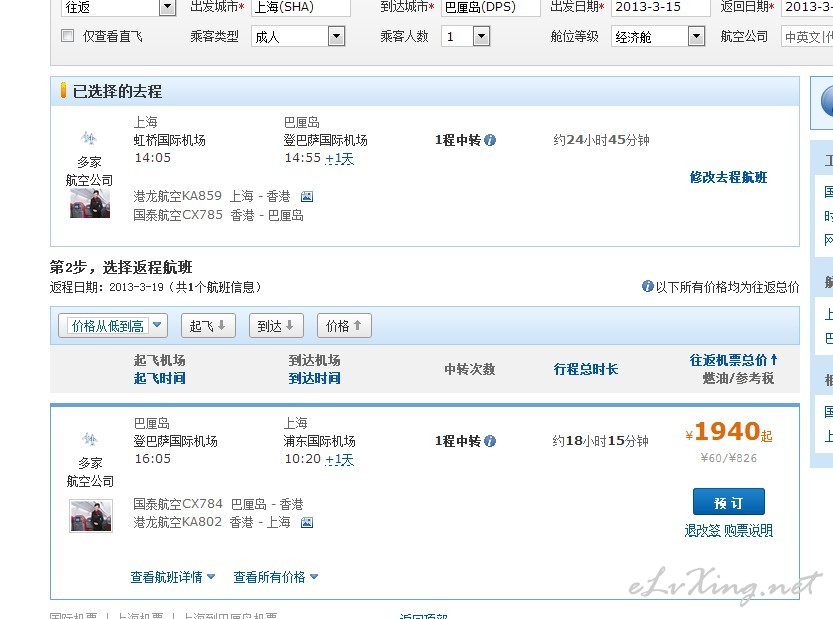This screenshot has height=619, width=833.
Task: Tick the 仅查看直飞 checkbox
Action: 67,36
